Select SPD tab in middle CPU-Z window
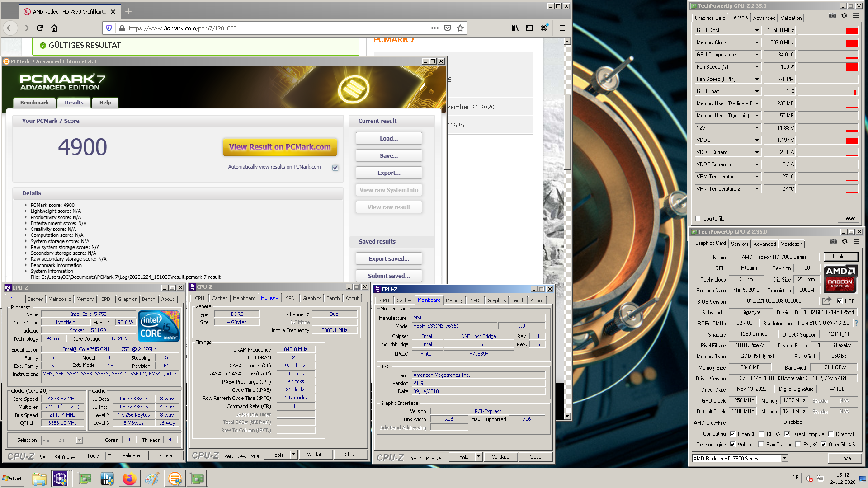868x488 pixels. (x=290, y=298)
